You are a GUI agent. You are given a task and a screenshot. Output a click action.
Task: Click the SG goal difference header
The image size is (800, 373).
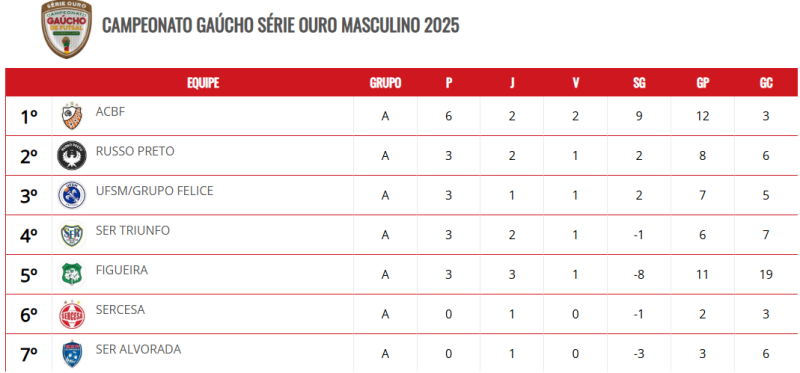pyautogui.click(x=639, y=83)
